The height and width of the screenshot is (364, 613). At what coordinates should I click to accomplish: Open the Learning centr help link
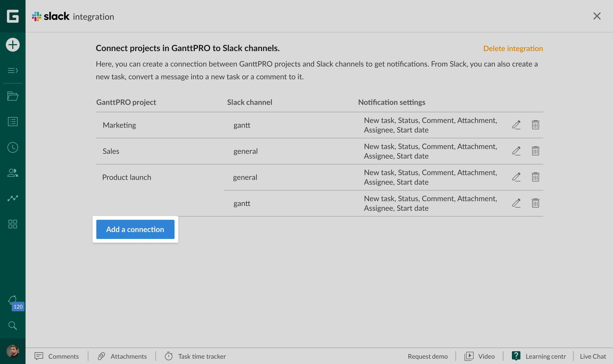539,356
